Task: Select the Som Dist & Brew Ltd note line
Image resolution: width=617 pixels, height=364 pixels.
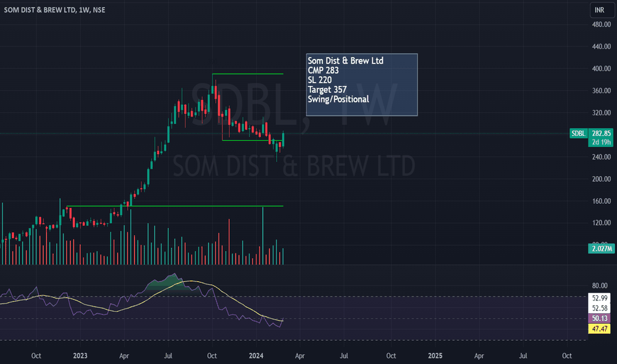Action: 346,61
